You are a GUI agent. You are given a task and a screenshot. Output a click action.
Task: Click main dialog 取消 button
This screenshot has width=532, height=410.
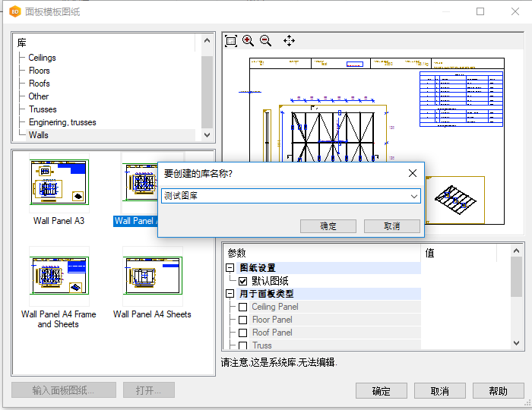coord(440,391)
